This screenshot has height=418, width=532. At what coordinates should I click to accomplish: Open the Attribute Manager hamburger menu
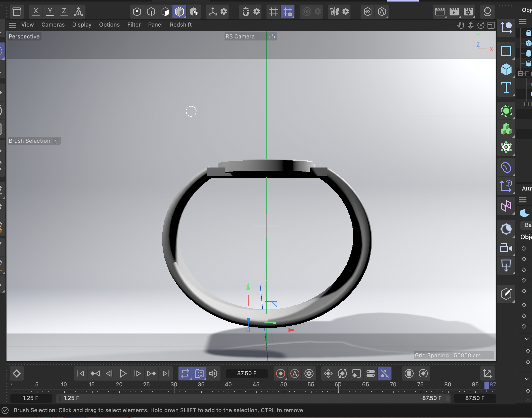[522, 200]
